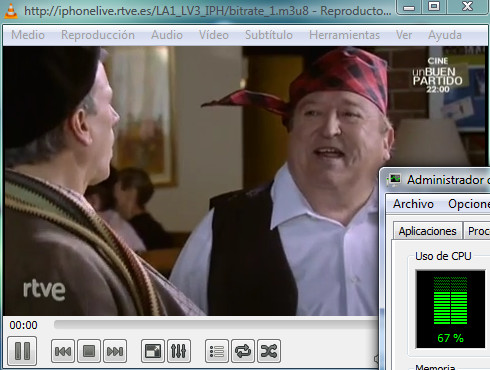This screenshot has height=370, width=490.
Task: Open the Herramientas menu
Action: (x=344, y=35)
